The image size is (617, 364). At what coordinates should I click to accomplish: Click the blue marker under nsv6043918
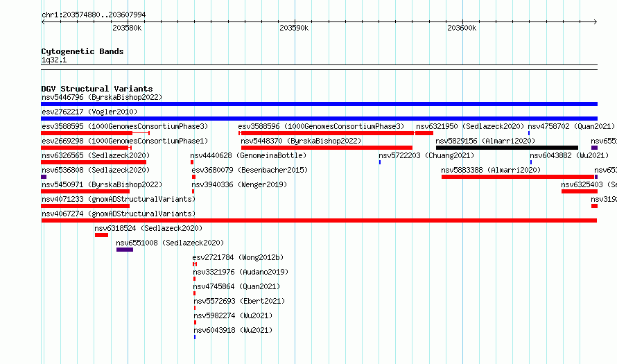point(195,337)
